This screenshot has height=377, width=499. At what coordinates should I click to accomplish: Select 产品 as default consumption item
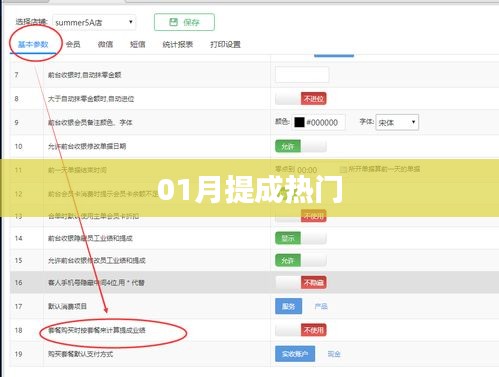[321, 306]
